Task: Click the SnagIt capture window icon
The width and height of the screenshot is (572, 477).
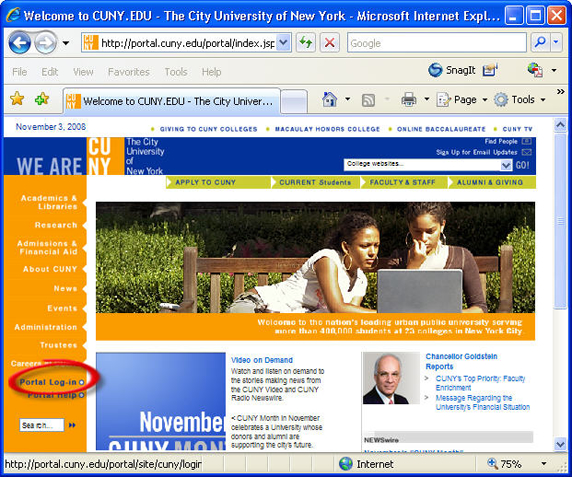Action: (x=490, y=69)
